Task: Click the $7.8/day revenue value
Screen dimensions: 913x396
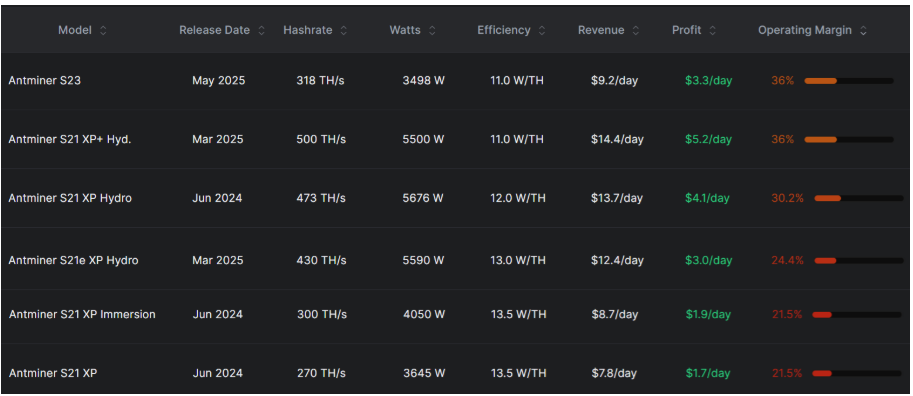Action: click(x=614, y=373)
